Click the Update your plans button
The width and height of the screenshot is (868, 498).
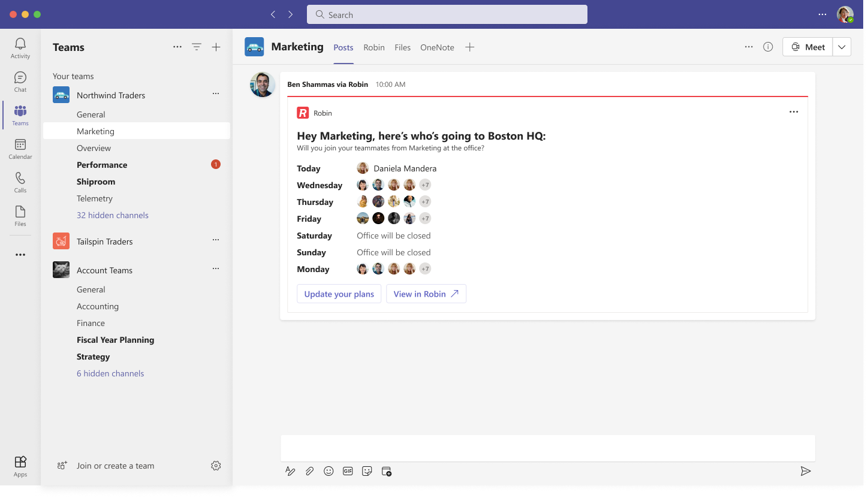pyautogui.click(x=339, y=294)
